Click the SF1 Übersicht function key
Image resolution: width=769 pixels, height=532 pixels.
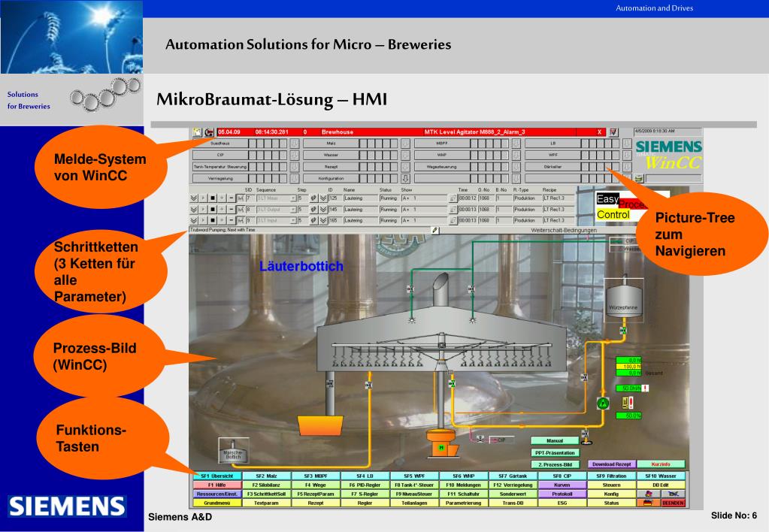[x=218, y=476]
